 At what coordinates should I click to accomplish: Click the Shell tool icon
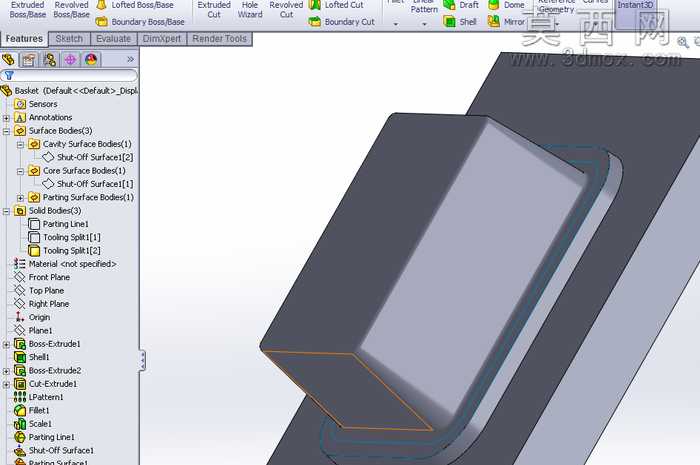pos(449,21)
